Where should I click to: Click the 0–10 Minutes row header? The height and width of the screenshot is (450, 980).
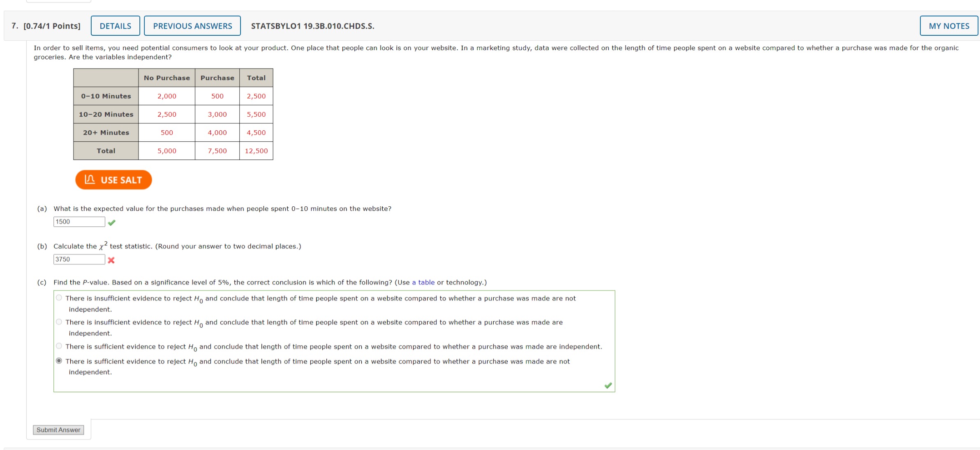[106, 96]
